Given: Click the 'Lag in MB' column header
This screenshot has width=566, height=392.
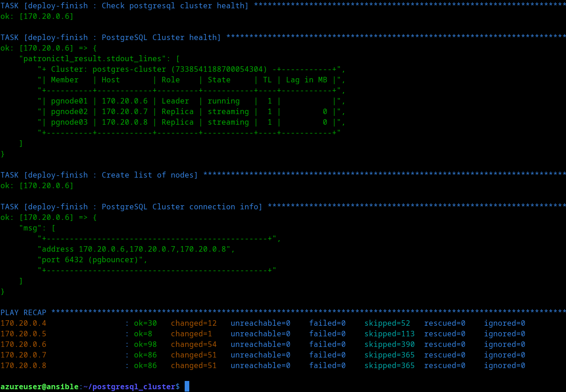Looking at the screenshot, I should coord(307,80).
